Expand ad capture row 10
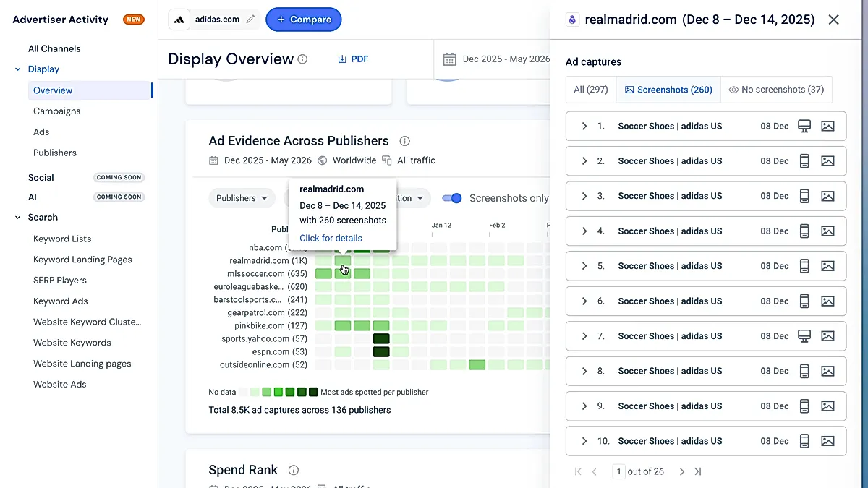The image size is (868, 488). tap(584, 441)
